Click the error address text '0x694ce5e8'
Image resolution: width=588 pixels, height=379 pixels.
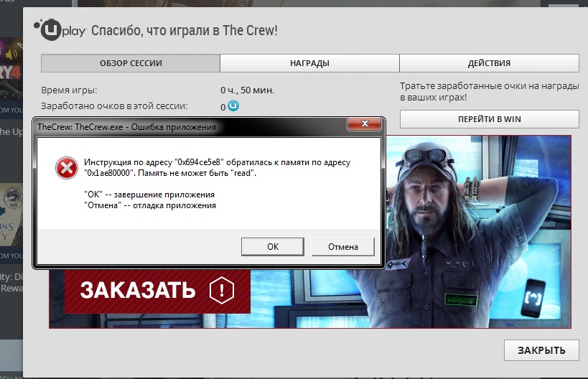click(199, 162)
